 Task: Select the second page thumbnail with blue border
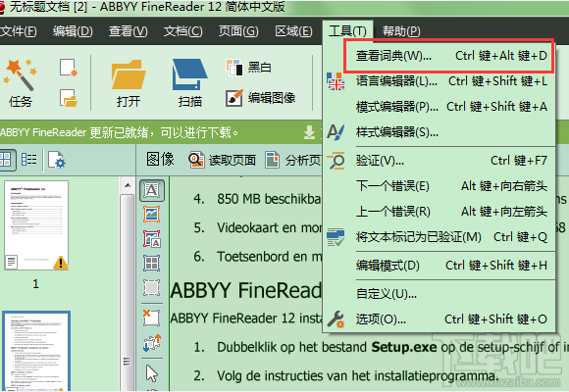36,351
